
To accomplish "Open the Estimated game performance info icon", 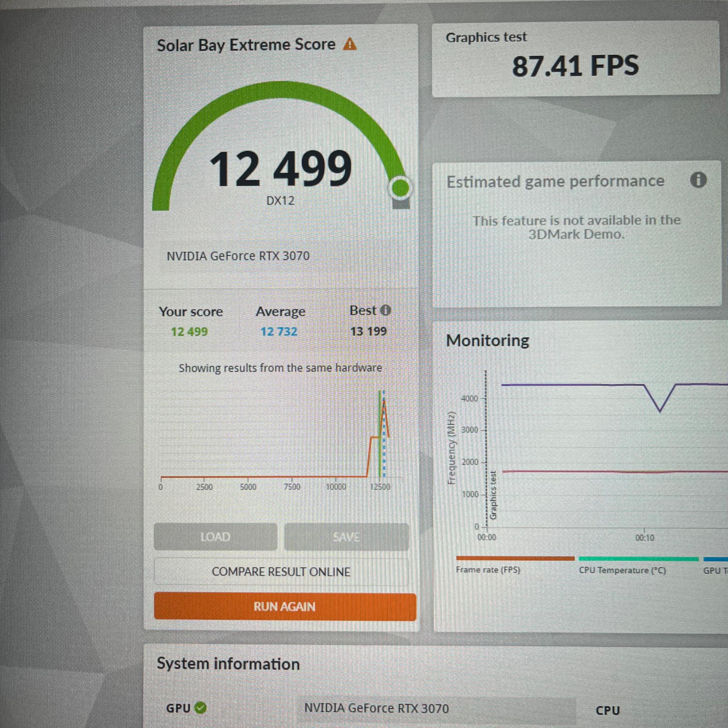I will (x=698, y=180).
